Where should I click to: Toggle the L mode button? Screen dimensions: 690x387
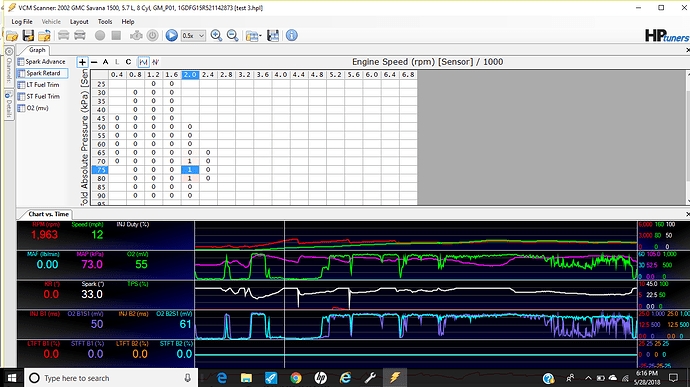pos(117,62)
